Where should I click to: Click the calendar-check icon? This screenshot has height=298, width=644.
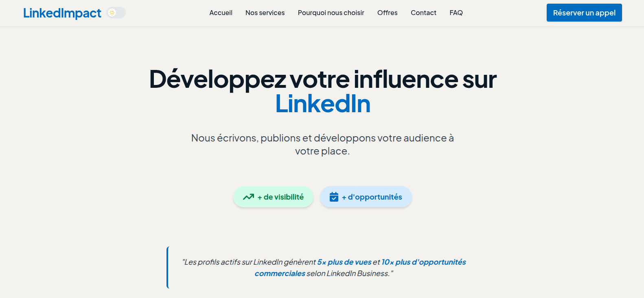click(x=334, y=197)
